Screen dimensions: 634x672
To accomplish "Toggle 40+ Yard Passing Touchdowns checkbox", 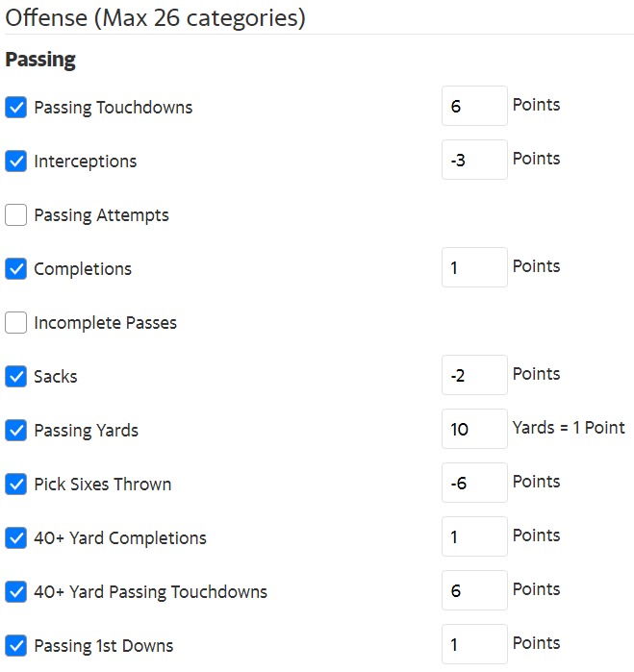I will 15,591.
